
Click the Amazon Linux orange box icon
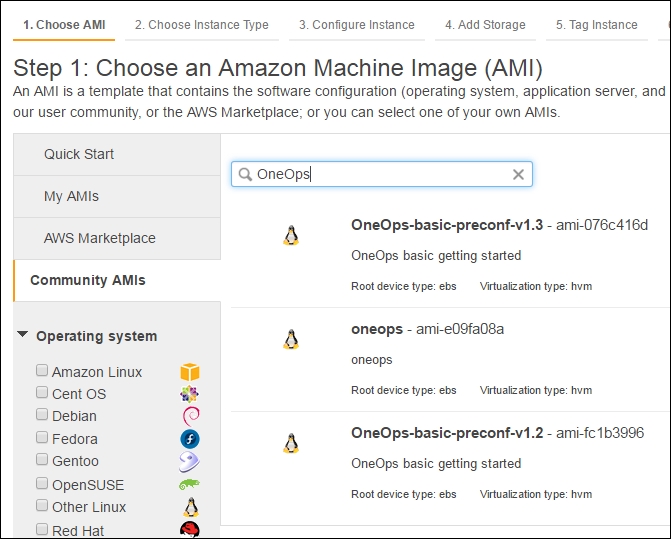(190, 372)
